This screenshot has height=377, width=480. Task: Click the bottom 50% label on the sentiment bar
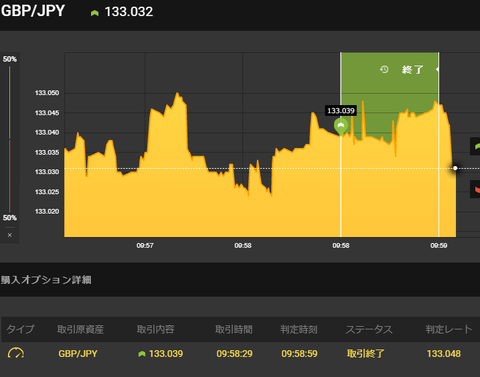click(10, 218)
